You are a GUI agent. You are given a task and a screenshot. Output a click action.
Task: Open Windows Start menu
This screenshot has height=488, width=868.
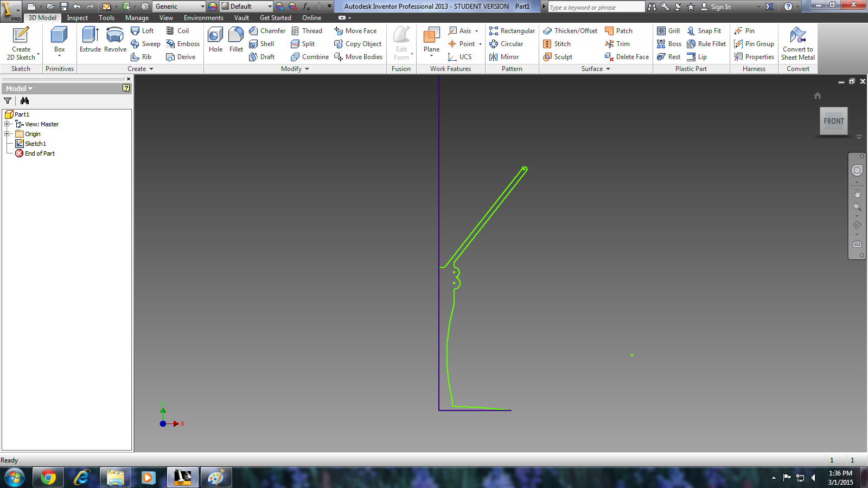click(15, 478)
